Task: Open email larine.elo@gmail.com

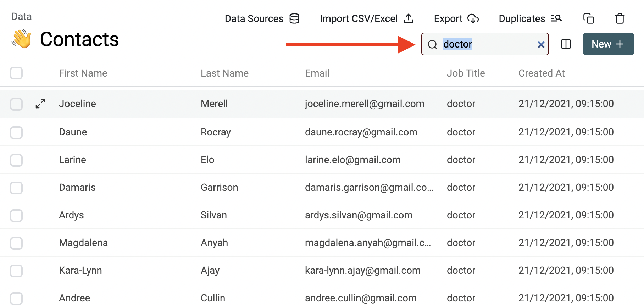Action: (353, 160)
